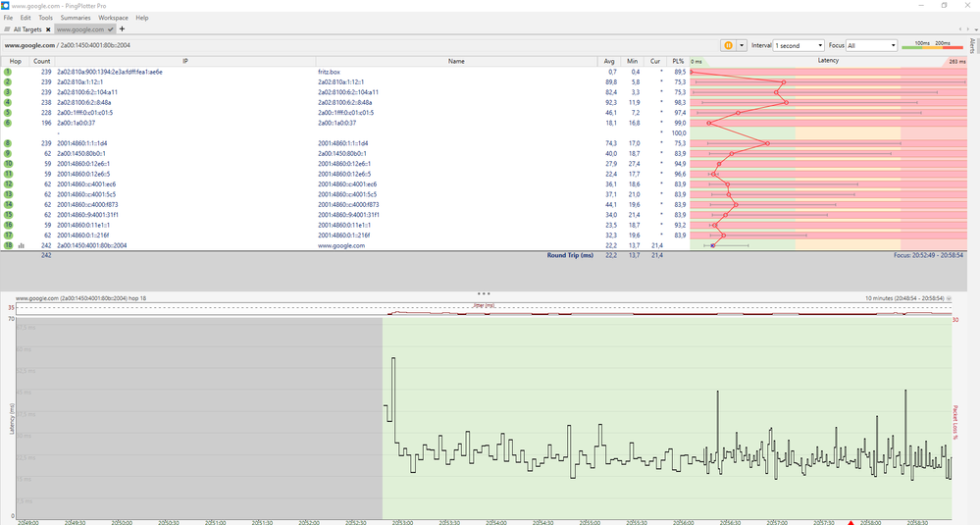The height and width of the screenshot is (525, 980).
Task: Select hop 9 green circle icon
Action: 8,154
